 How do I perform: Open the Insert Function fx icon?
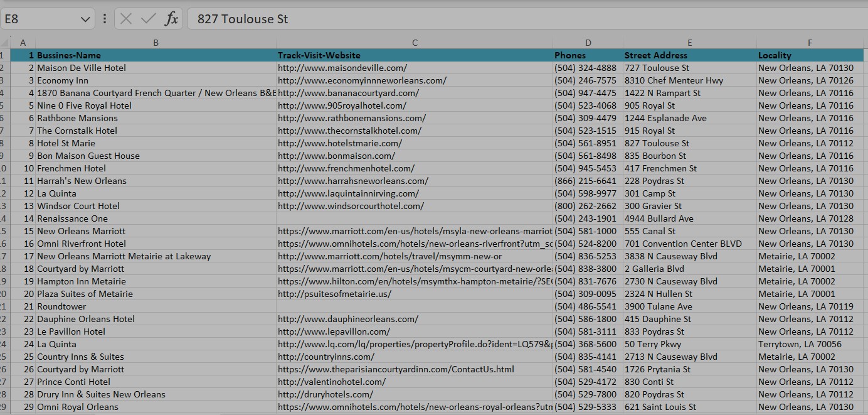(x=171, y=19)
